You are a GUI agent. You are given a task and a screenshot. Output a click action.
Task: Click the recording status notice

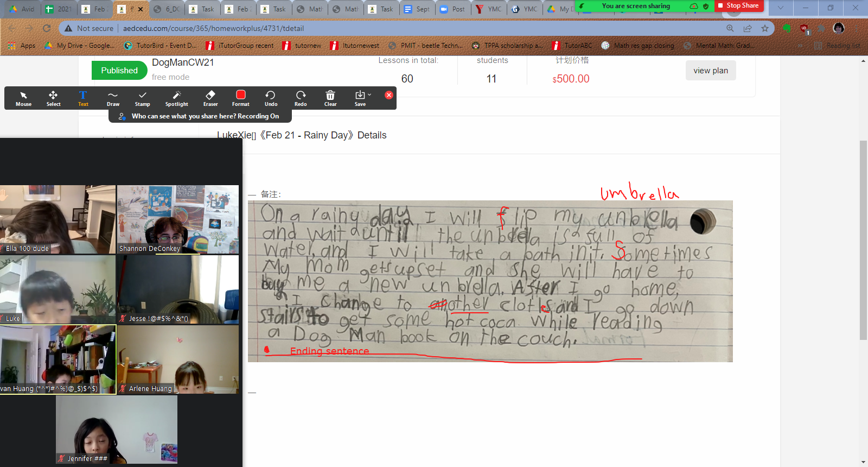coord(200,116)
